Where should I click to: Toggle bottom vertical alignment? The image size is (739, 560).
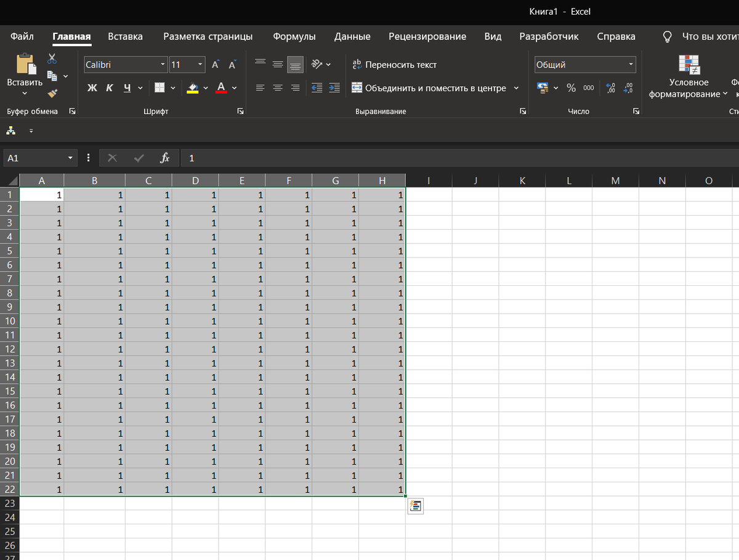coord(295,65)
